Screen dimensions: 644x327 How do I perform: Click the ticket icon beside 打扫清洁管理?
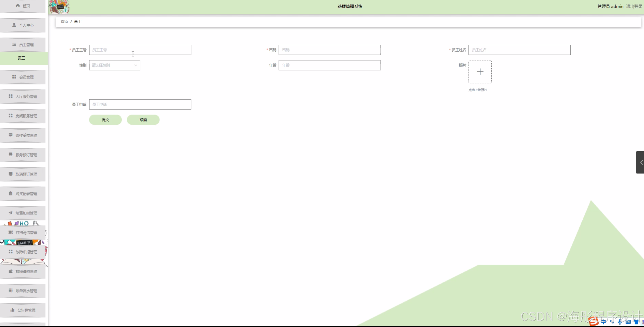pos(11,232)
